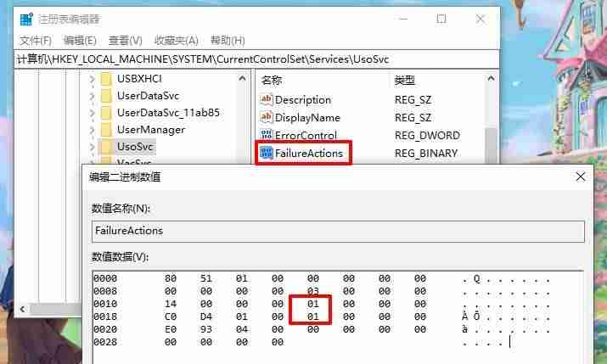Screen dimensions: 607x364
Task: Close the 编辑二进制数值 dialog
Action: coord(581,176)
